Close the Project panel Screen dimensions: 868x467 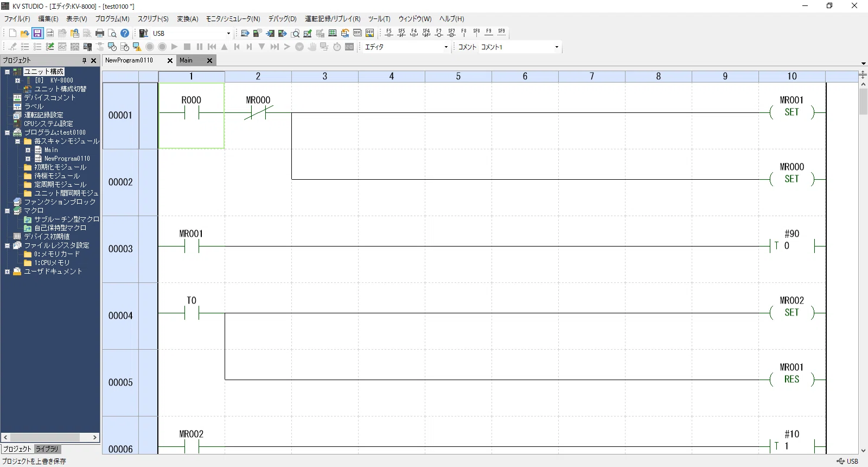(x=93, y=60)
